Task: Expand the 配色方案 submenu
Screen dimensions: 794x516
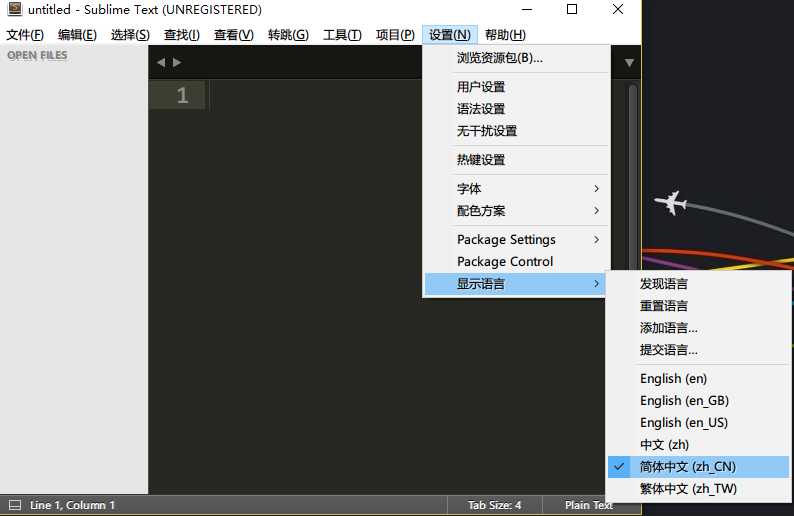Action: pyautogui.click(x=516, y=211)
